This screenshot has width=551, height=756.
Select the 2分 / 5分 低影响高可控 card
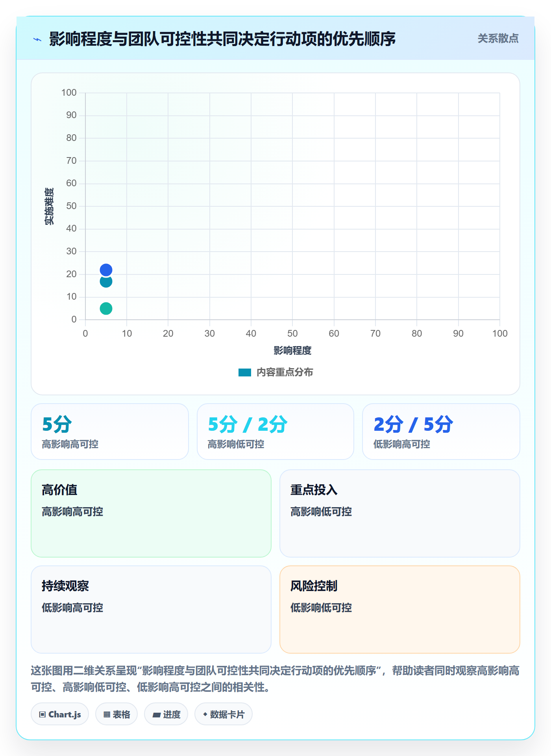(441, 432)
